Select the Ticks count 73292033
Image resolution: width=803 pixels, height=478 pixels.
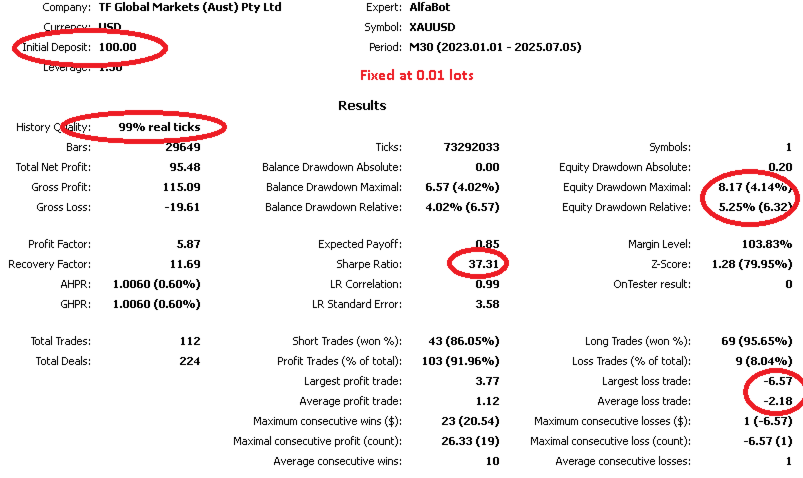click(x=471, y=147)
